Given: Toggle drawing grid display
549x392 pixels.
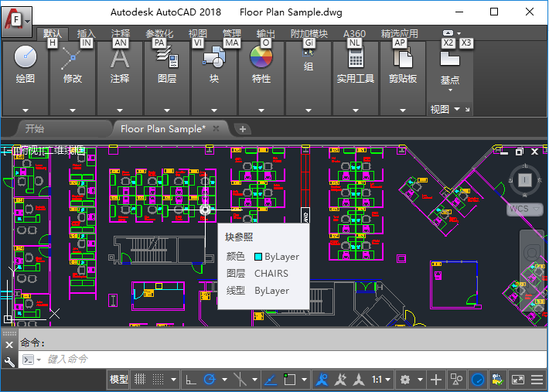Looking at the screenshot, I should [x=140, y=380].
